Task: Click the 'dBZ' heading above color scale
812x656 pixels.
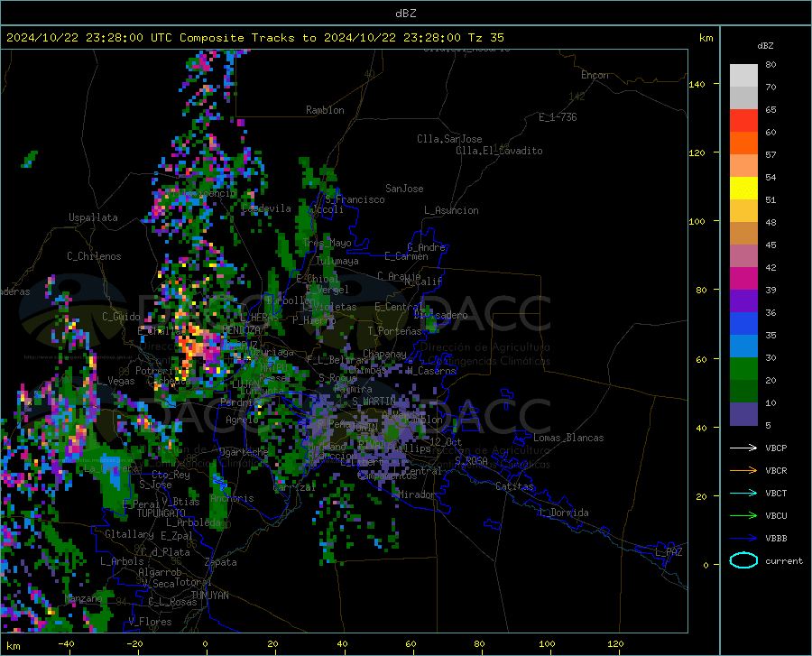Action: point(765,45)
